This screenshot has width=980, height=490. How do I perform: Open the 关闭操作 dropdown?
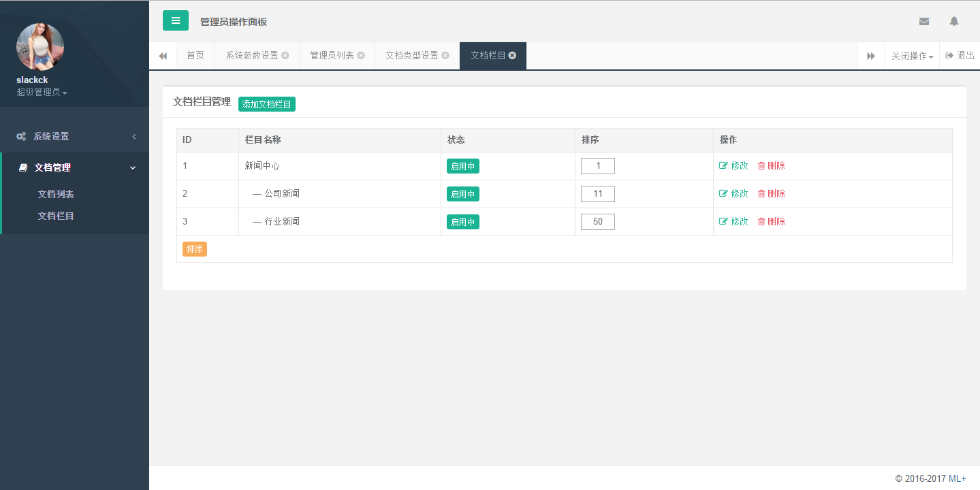tap(912, 56)
